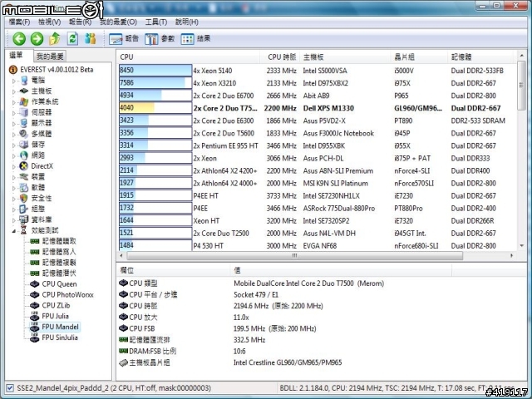Image resolution: width=532 pixels, height=399 pixels.
Task: Select the 網路 network tree icon
Action: pyautogui.click(x=24, y=155)
